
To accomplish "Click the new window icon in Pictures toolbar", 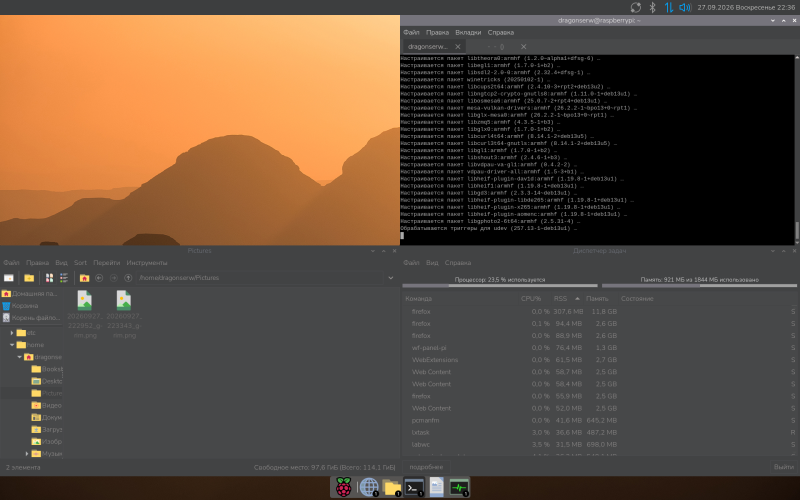I will pos(9,278).
